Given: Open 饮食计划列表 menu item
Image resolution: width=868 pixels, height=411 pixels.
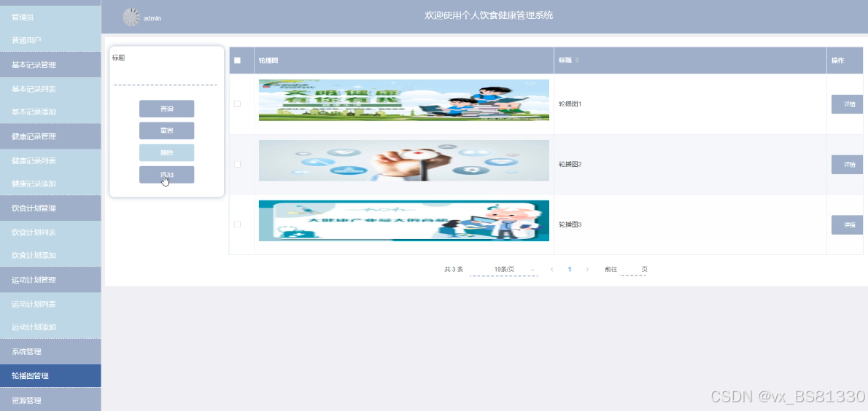Looking at the screenshot, I should [x=50, y=232].
